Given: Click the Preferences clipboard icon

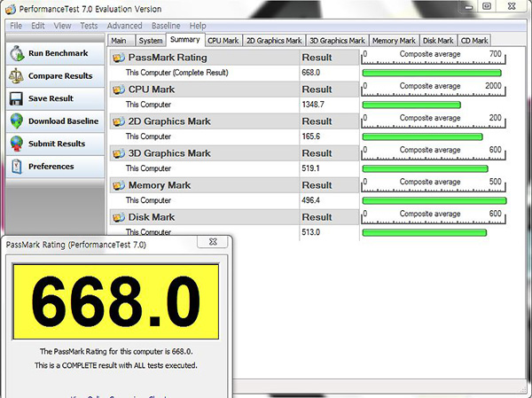Looking at the screenshot, I should (x=16, y=167).
